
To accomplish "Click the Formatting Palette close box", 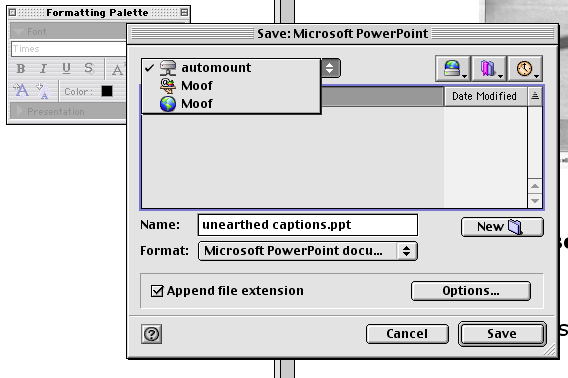I will [x=12, y=13].
